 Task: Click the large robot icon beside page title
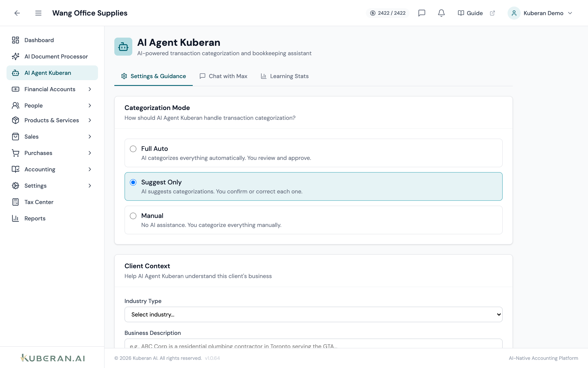pos(124,46)
